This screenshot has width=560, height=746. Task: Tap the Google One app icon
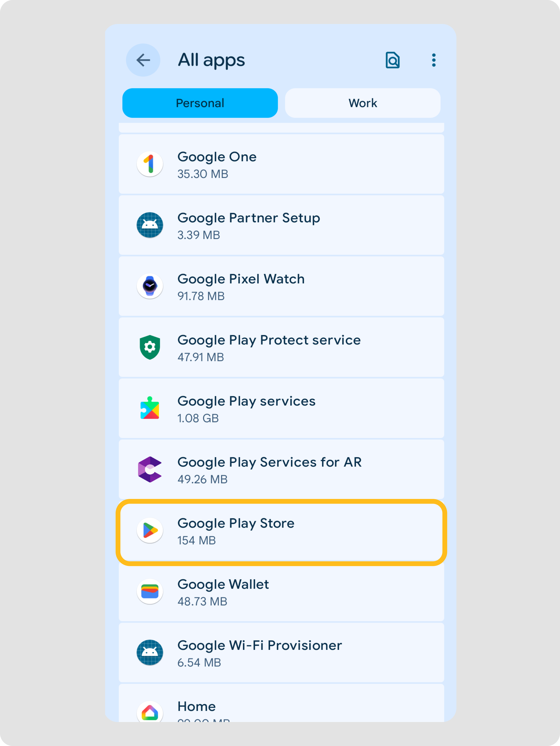[x=150, y=164]
